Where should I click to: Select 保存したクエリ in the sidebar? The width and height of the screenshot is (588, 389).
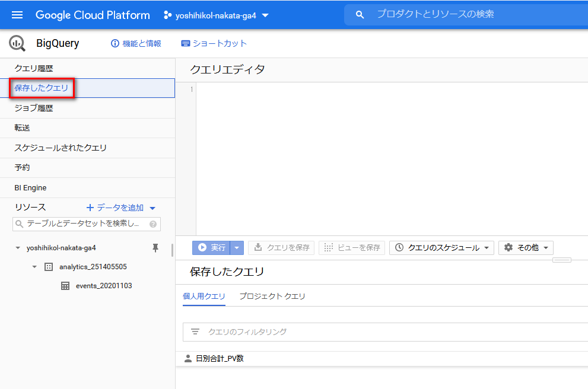pyautogui.click(x=88, y=88)
